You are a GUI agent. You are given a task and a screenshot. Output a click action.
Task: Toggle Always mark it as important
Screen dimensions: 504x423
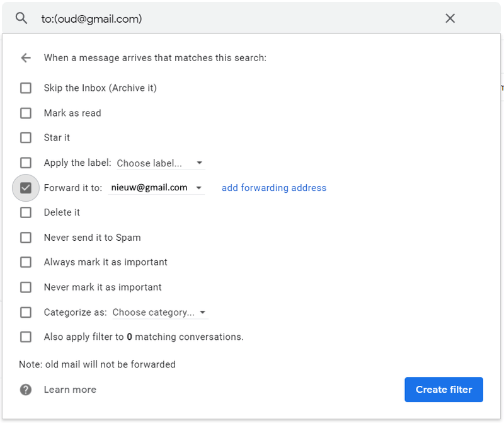[26, 262]
